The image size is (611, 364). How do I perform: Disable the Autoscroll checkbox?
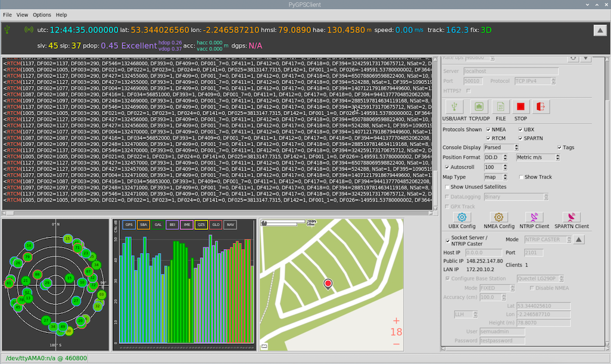click(x=448, y=167)
